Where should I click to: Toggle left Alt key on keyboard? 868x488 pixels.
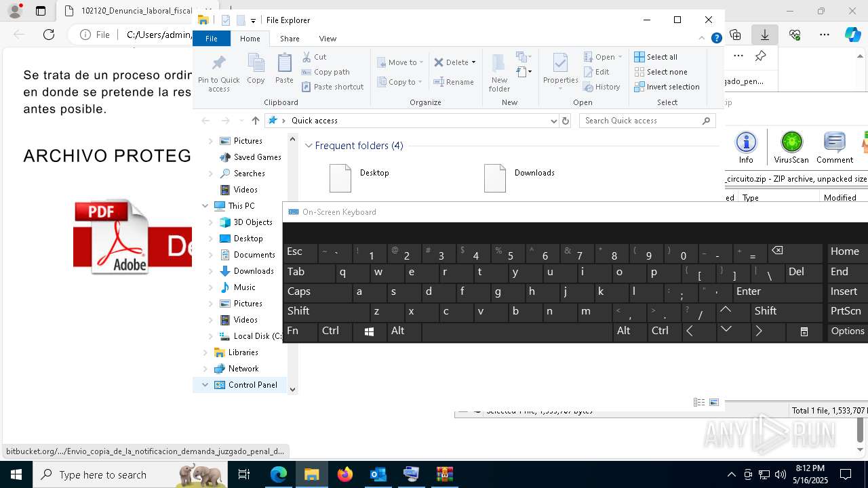pyautogui.click(x=404, y=331)
